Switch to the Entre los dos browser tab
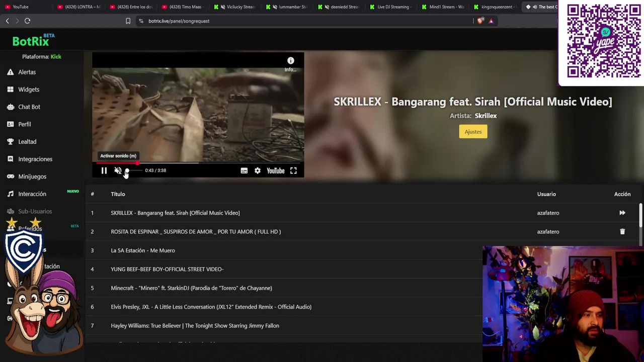Image resolution: width=644 pixels, height=362 pixels. click(131, 7)
